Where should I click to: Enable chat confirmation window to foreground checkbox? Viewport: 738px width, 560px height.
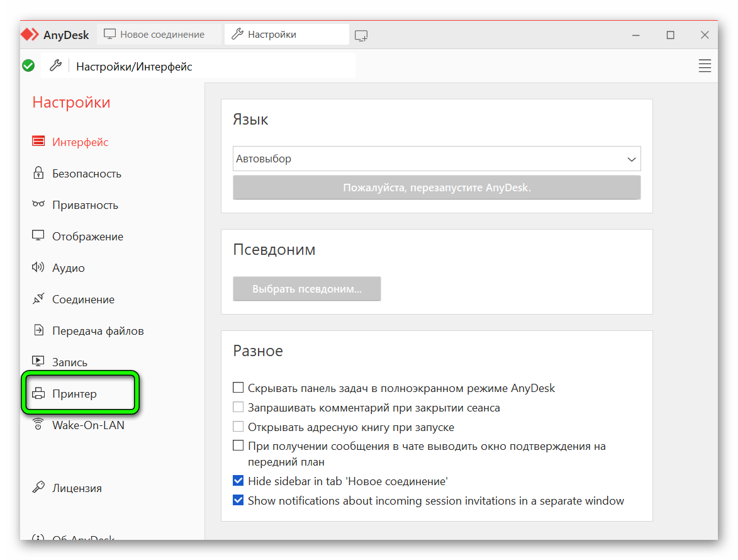[238, 445]
